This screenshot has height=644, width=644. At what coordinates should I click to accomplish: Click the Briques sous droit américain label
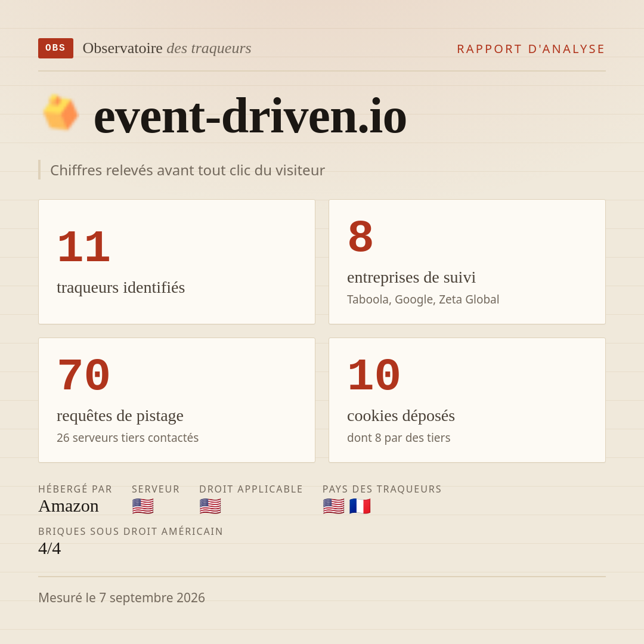(131, 531)
